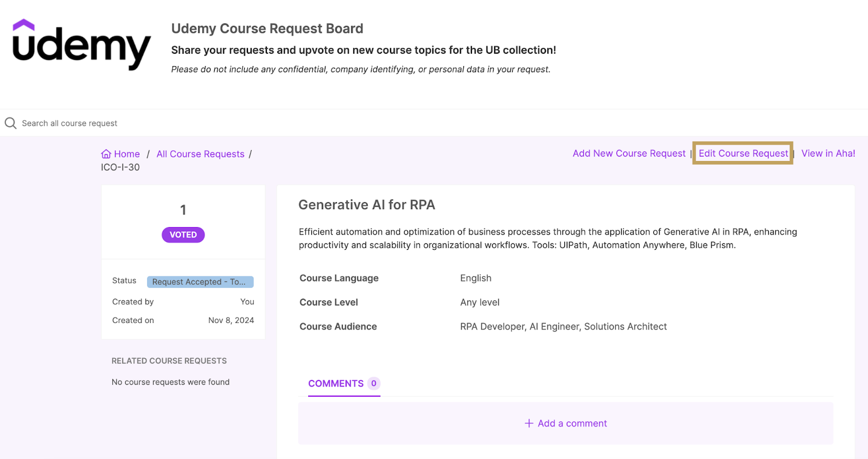Screen dimensions: 868x459
Task: Click the Generative AI for RPA title
Action: pyautogui.click(x=367, y=205)
